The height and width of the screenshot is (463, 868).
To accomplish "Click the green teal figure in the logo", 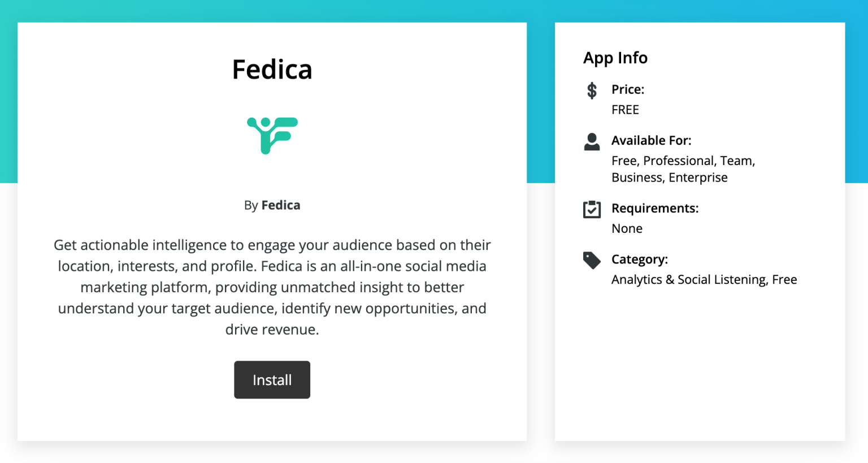I will click(x=272, y=136).
